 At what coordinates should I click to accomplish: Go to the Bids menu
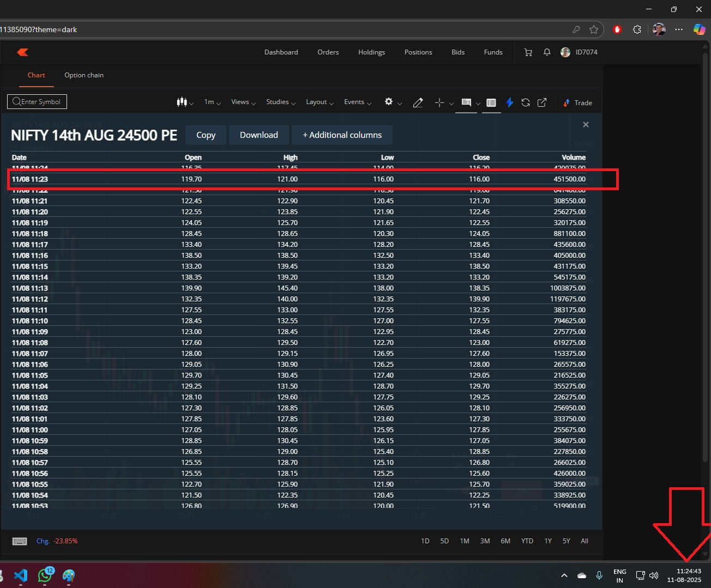[x=458, y=52]
